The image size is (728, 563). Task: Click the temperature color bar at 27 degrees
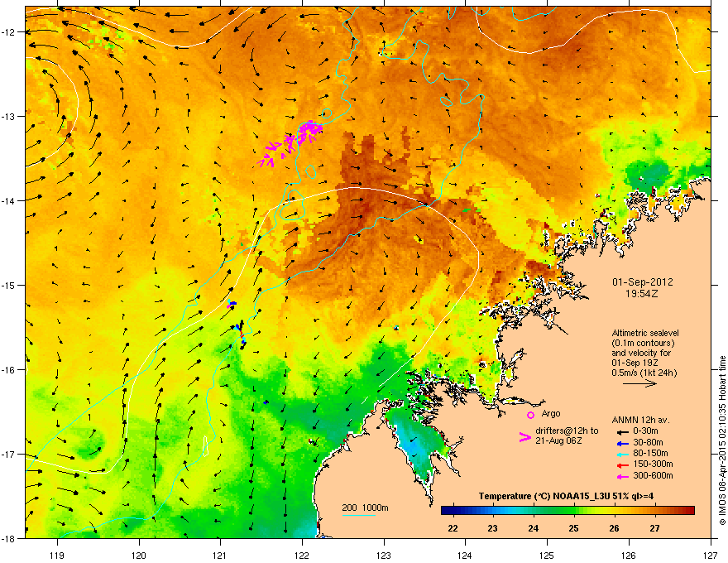tap(654, 511)
